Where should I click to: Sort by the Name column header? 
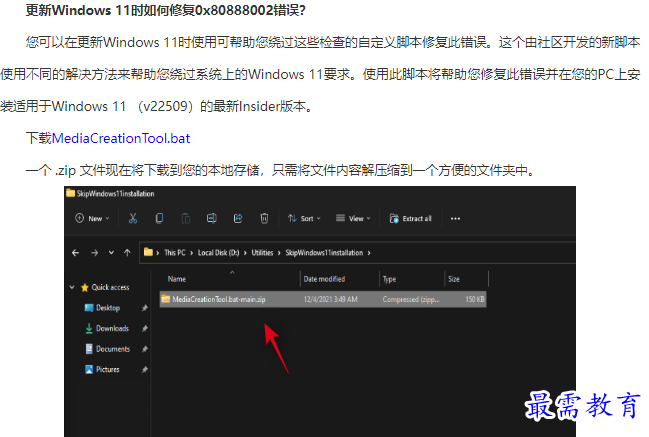(177, 279)
